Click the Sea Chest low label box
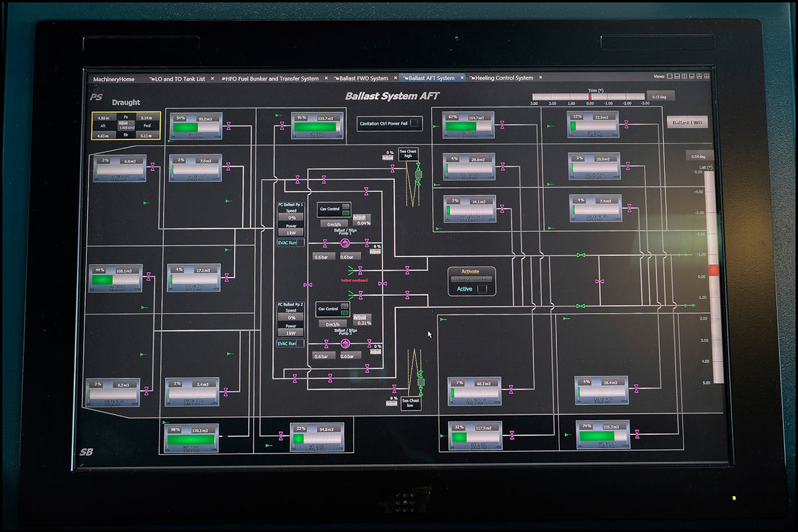 point(411,403)
